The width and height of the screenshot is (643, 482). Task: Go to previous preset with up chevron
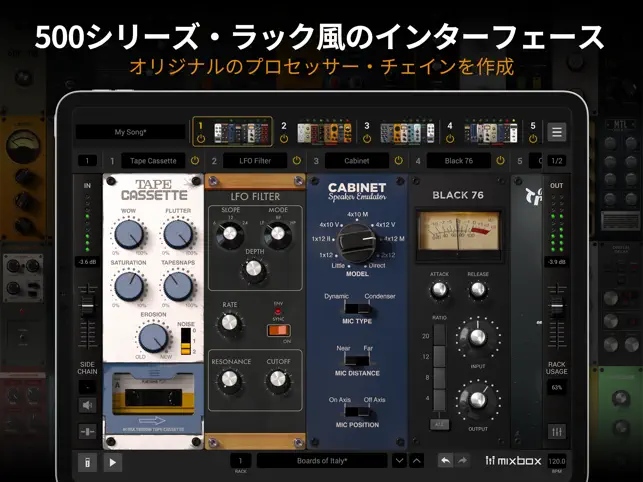[x=417, y=461]
